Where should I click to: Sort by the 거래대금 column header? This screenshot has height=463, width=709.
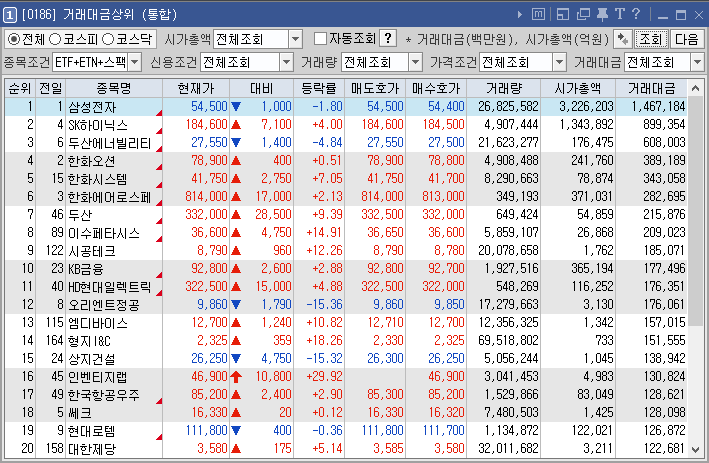[651, 88]
